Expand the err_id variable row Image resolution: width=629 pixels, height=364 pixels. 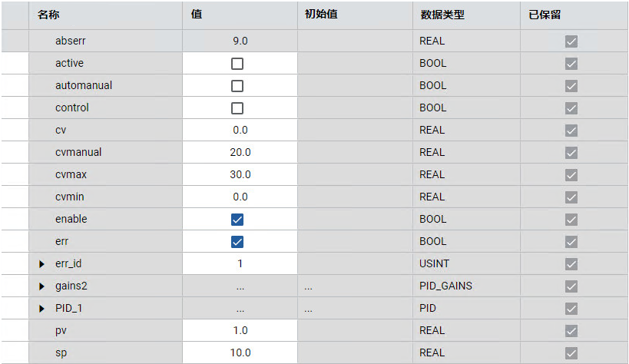42,264
